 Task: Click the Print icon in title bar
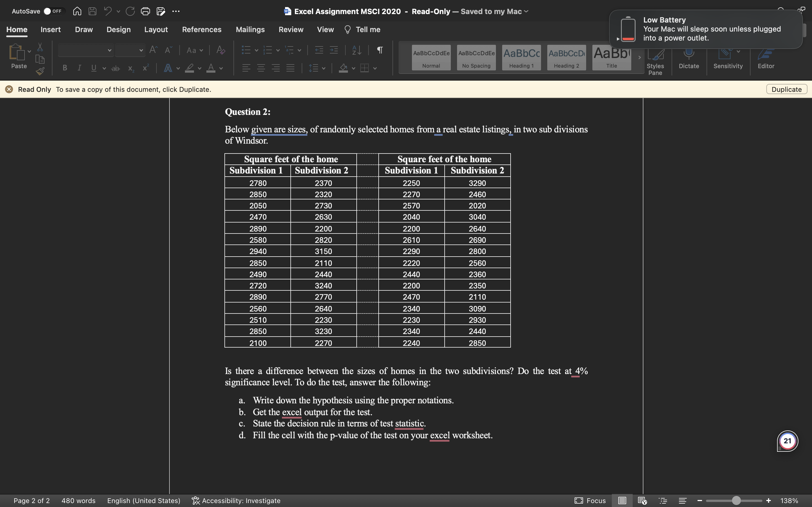(x=145, y=11)
